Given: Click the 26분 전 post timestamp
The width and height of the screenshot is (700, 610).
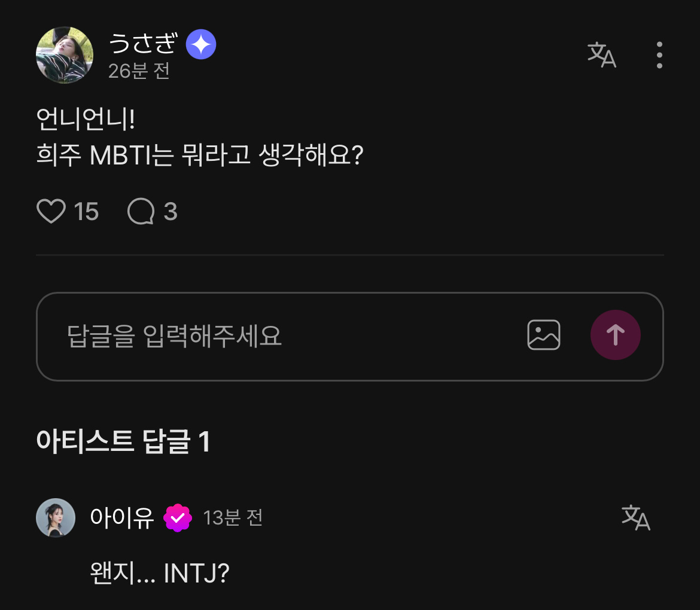Looking at the screenshot, I should pos(139,71).
